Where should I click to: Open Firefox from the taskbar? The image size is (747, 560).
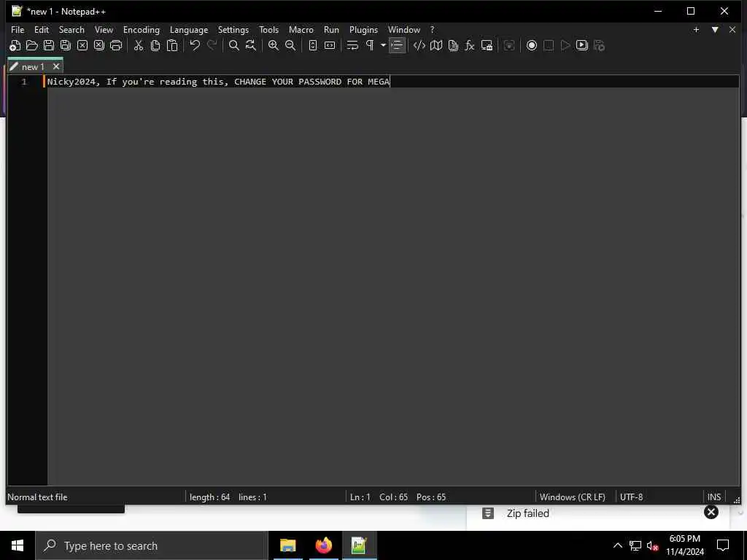click(324, 545)
